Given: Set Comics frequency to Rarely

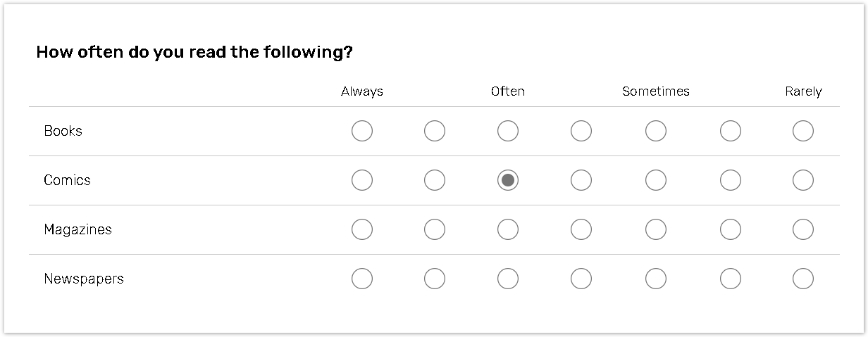Looking at the screenshot, I should [x=802, y=180].
